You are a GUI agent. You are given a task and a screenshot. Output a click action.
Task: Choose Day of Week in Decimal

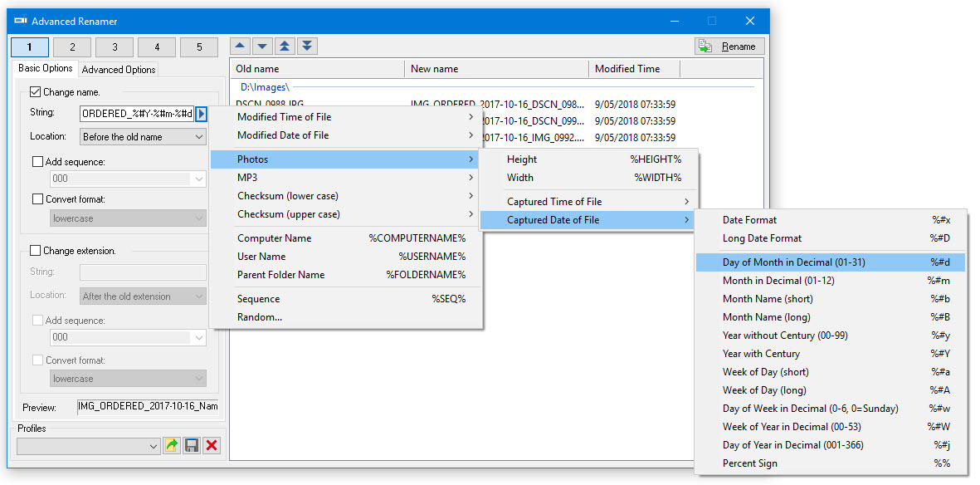click(x=831, y=409)
